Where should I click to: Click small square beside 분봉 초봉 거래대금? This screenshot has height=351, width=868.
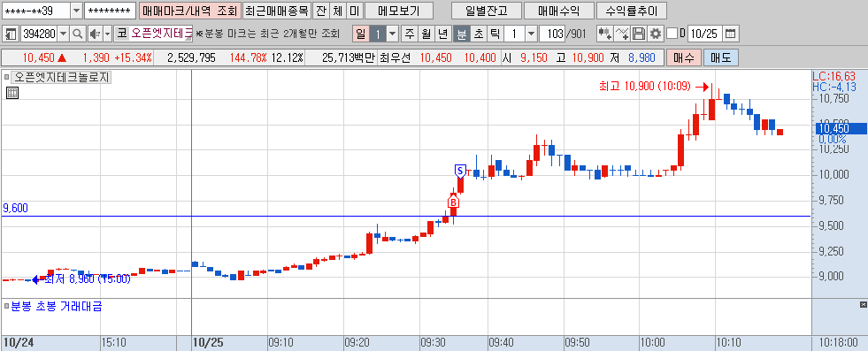pyautogui.click(x=6, y=305)
